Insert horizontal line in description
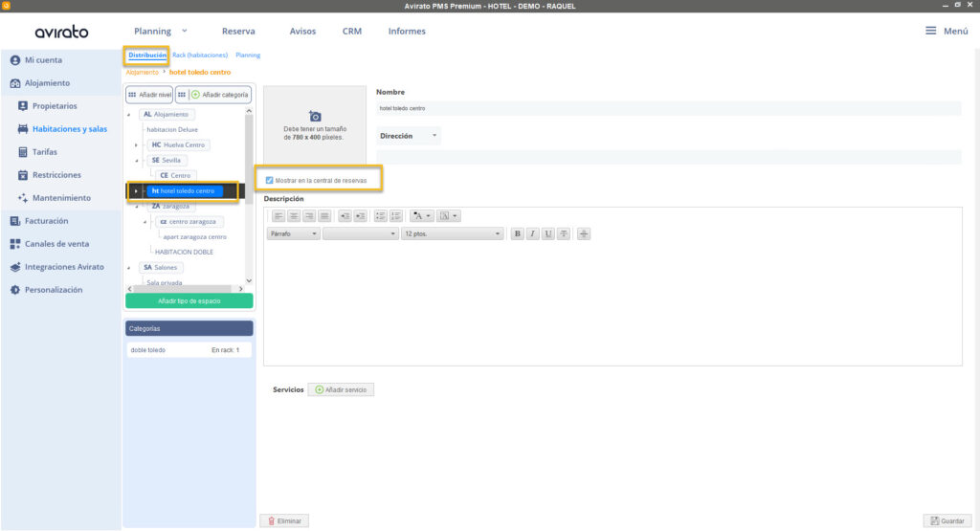 [x=584, y=233]
